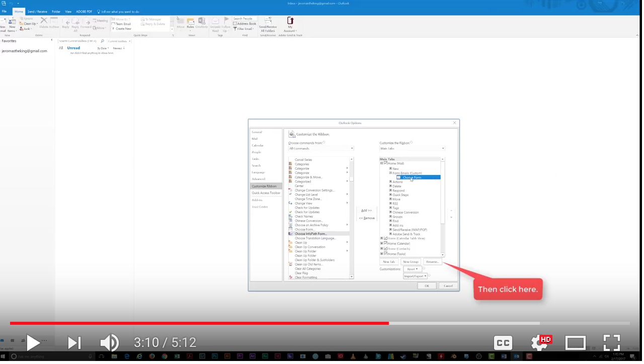This screenshot has height=364, width=644.
Task: Turn on closed captions (CC)
Action: click(x=503, y=343)
